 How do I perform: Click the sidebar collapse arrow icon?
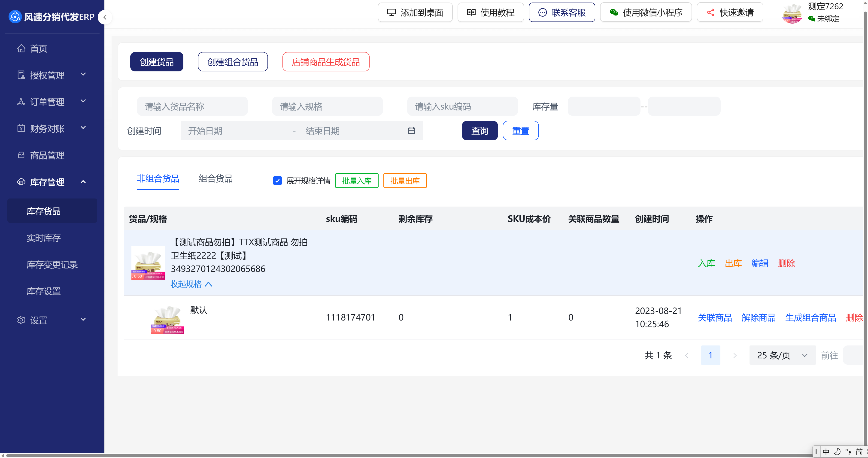click(105, 17)
